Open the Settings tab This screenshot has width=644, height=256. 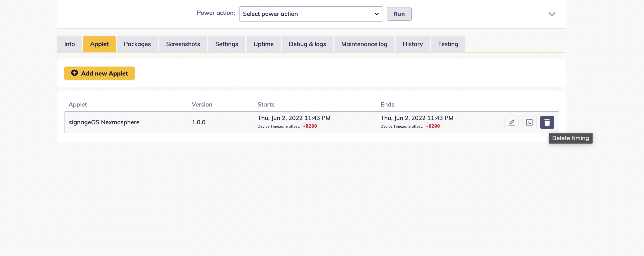pyautogui.click(x=227, y=44)
